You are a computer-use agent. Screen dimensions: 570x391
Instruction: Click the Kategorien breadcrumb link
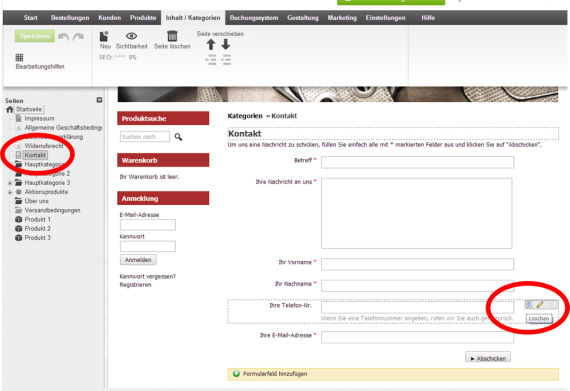pyautogui.click(x=245, y=116)
